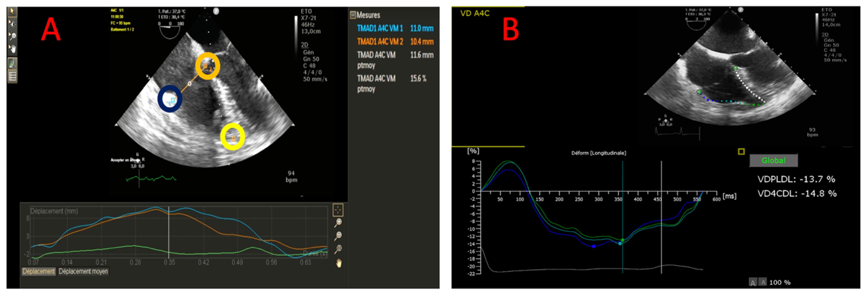Click the 11.6 mm TMAD ptmoy value

point(421,55)
